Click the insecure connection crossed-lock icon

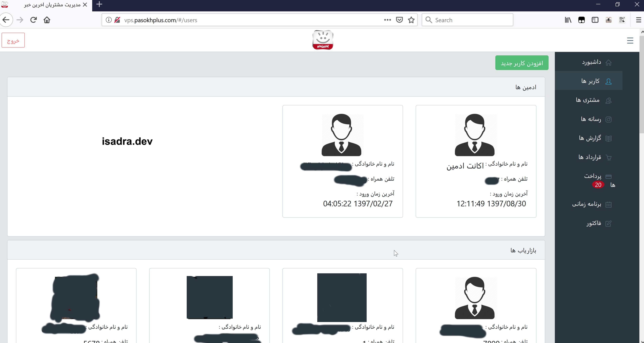click(117, 20)
